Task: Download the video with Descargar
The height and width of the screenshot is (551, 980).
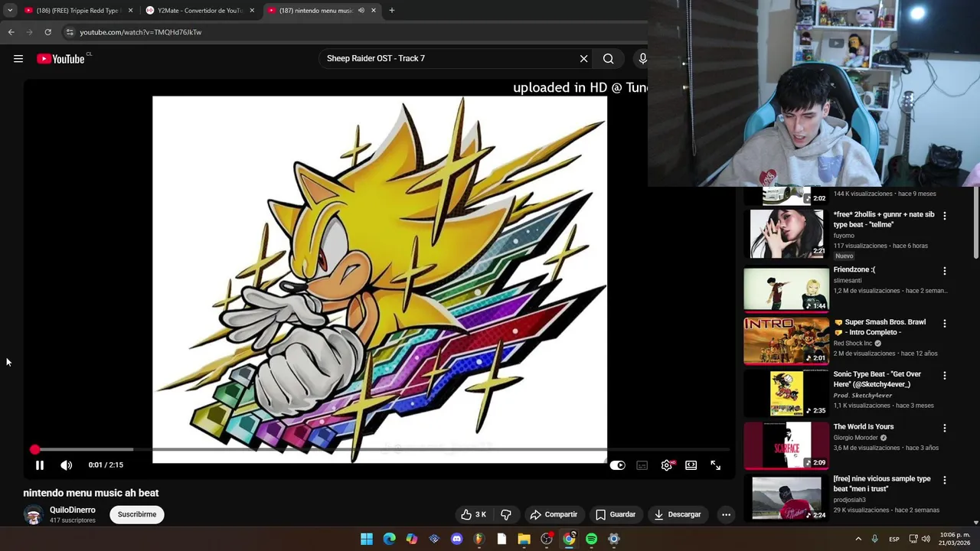Action: pyautogui.click(x=678, y=514)
